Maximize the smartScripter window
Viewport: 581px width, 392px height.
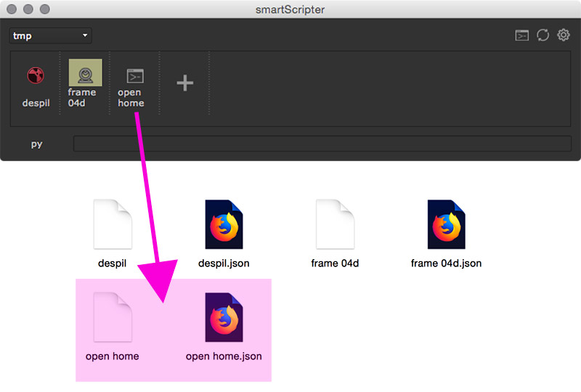(x=45, y=9)
